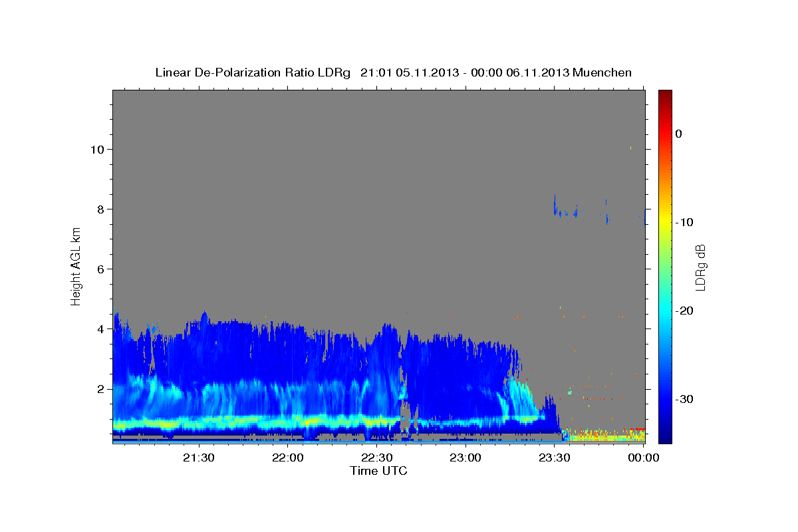Click the 23:00 time tick label
Screen dimensions: 798x532
[x=465, y=458]
